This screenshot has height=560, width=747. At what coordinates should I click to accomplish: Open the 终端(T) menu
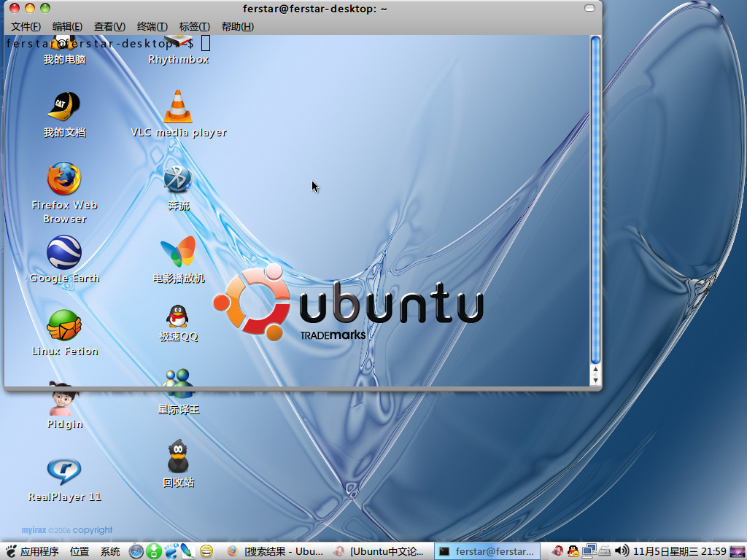(x=152, y=27)
